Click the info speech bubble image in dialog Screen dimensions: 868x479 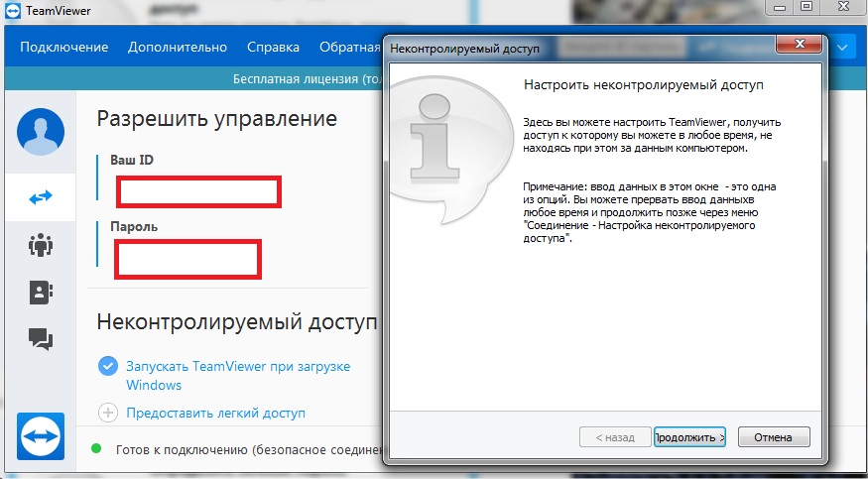point(449,151)
